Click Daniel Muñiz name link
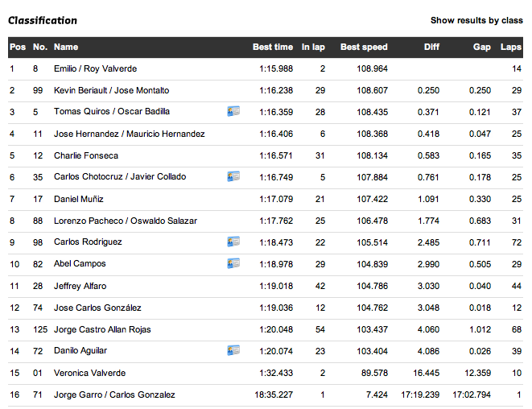 (x=79, y=199)
